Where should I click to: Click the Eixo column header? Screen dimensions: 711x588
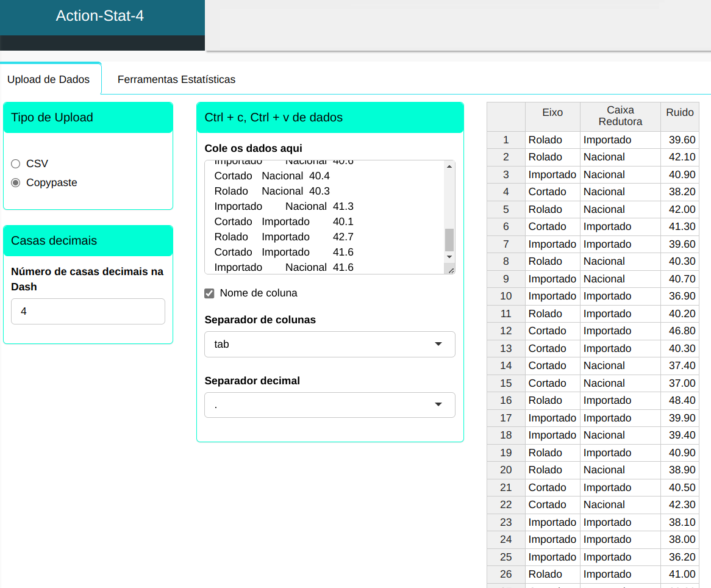coord(552,113)
